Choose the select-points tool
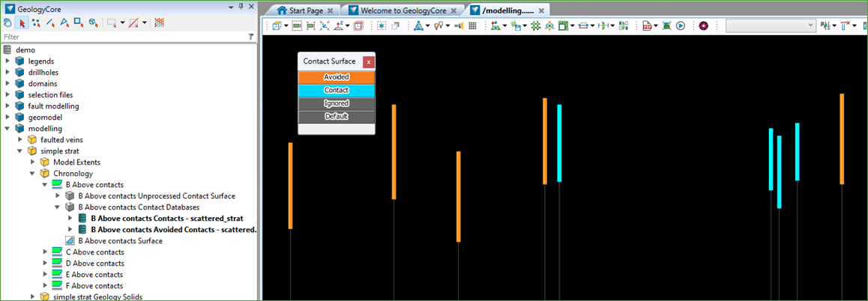The height and width of the screenshot is (301, 868). [x=36, y=22]
